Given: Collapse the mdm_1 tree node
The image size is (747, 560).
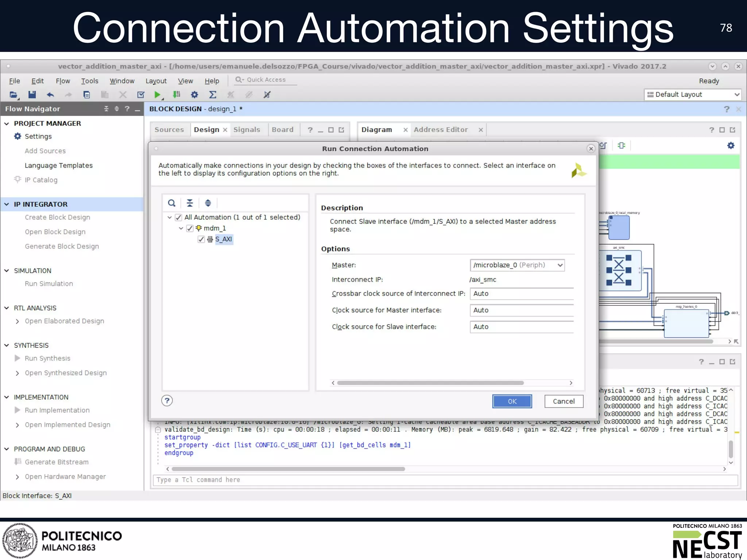Looking at the screenshot, I should [x=181, y=228].
